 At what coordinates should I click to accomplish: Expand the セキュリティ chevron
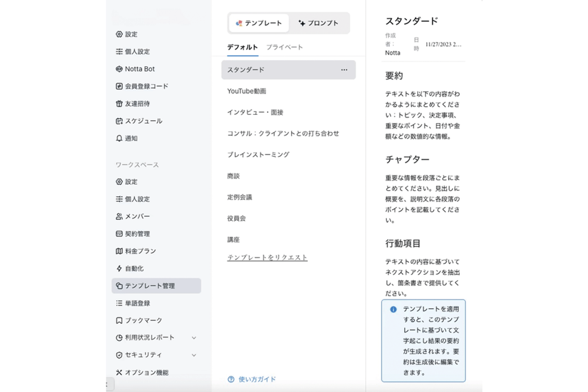pos(194,355)
